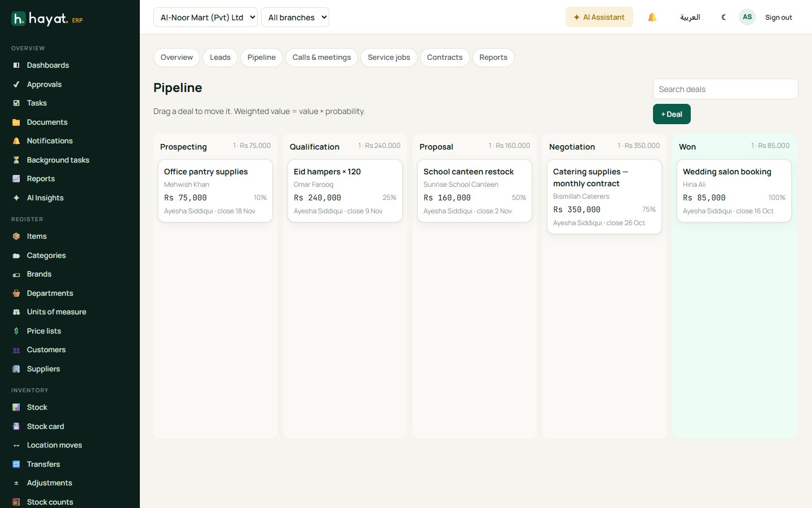Open the Wedding salon booking deal card
Image resolution: width=812 pixels, height=508 pixels.
click(734, 191)
